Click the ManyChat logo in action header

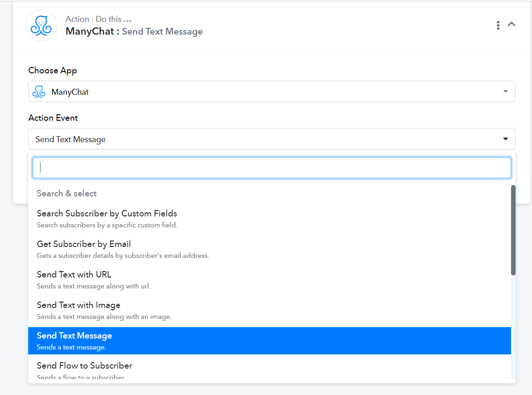41,26
